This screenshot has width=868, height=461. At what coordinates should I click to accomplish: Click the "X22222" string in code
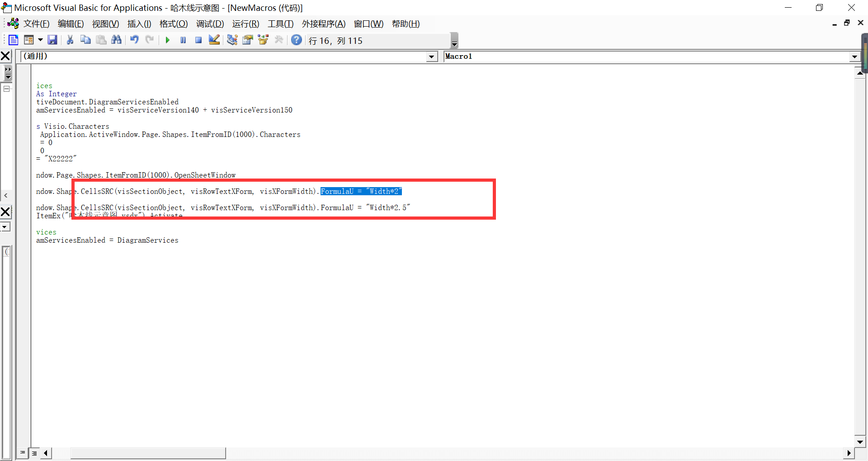(x=61, y=159)
